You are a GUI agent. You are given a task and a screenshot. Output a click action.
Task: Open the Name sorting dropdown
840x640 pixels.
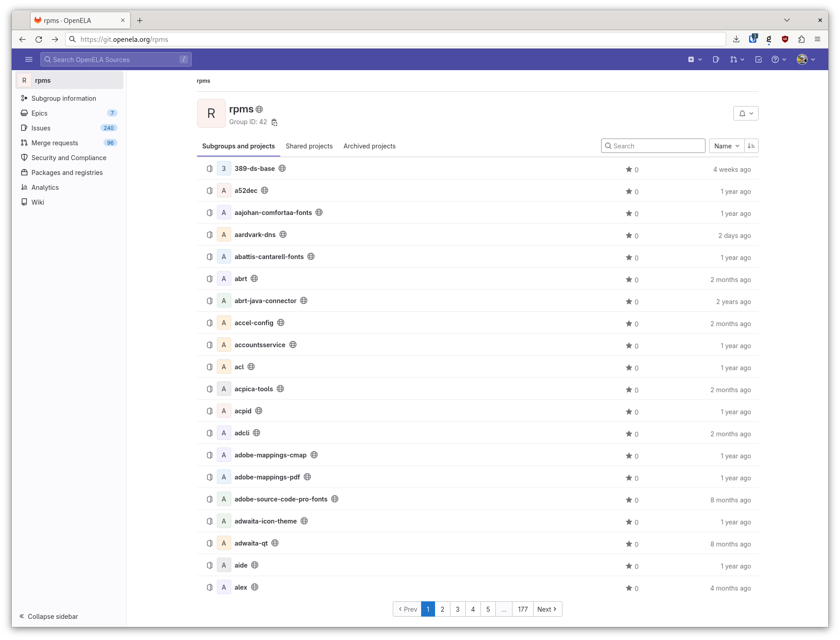pos(726,146)
